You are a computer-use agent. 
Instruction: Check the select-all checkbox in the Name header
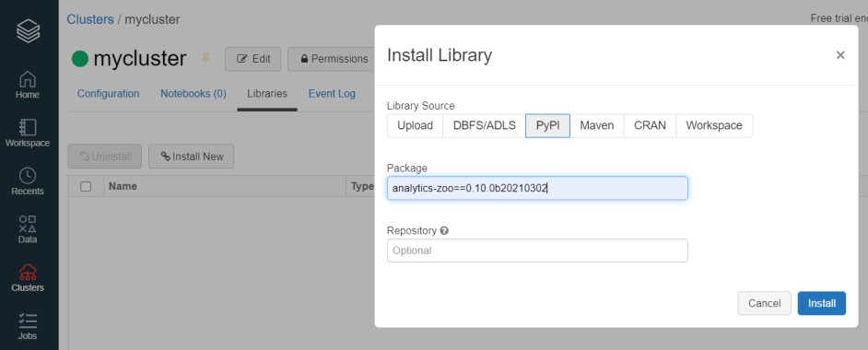[86, 186]
